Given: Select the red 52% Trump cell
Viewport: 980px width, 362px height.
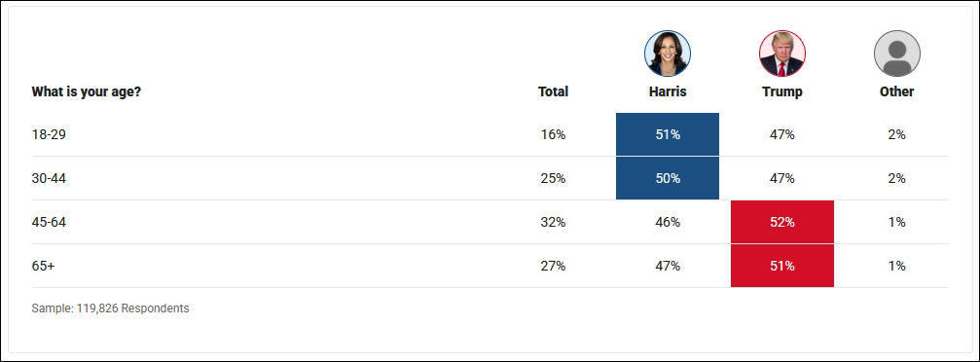Looking at the screenshot, I should click(x=781, y=222).
